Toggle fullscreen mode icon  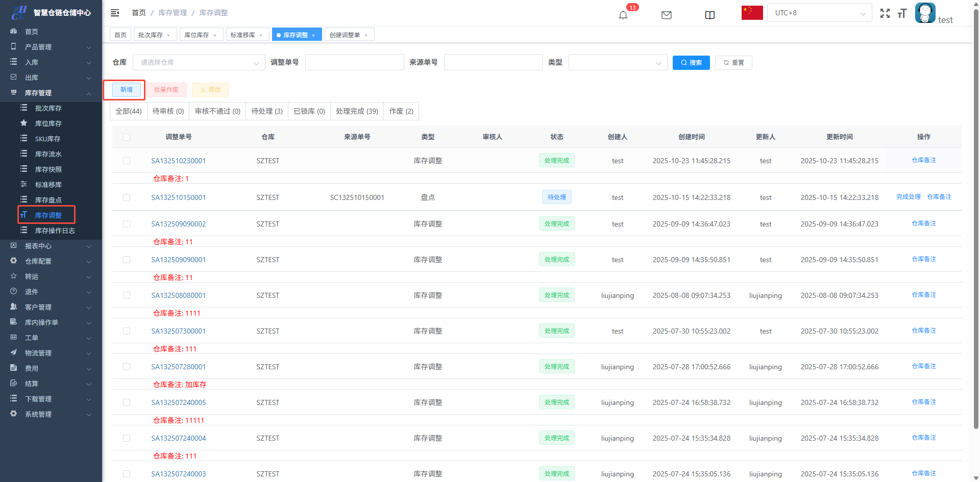[885, 13]
